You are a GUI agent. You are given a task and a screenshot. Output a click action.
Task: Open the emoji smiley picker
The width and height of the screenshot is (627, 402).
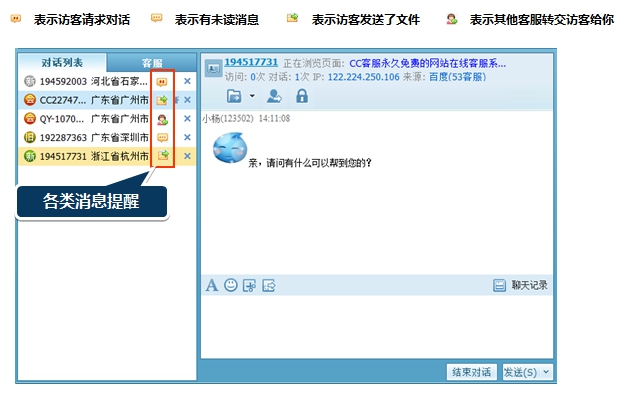coord(231,285)
